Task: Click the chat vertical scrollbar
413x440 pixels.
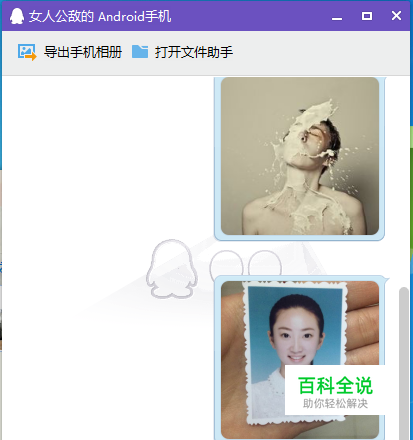Action: click(404, 363)
